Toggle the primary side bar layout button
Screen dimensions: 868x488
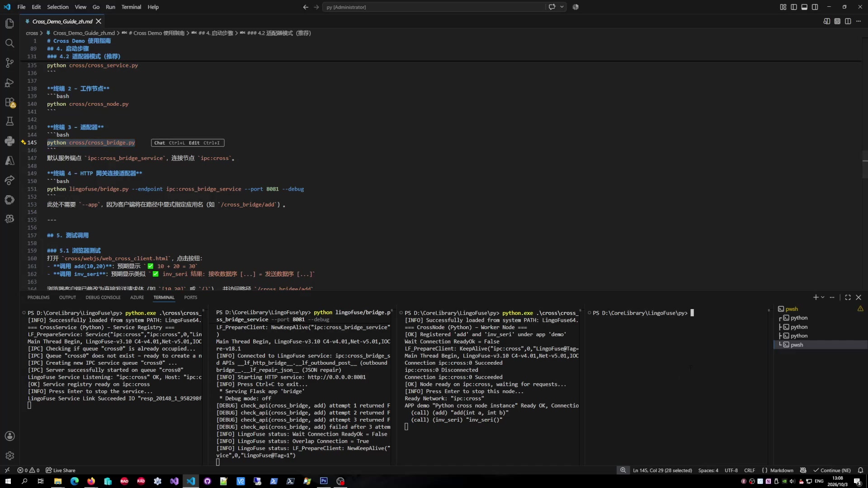click(793, 7)
